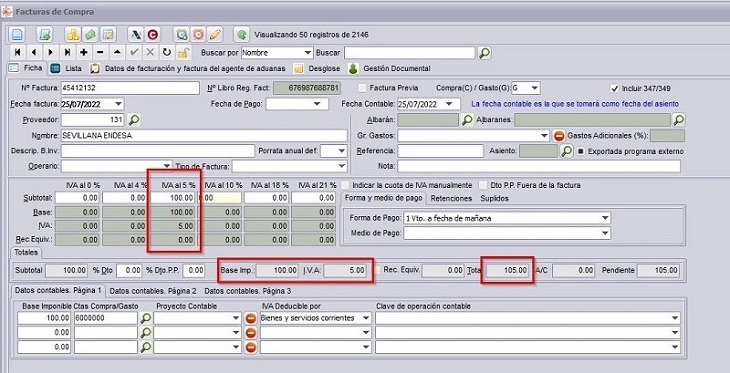Click the clock with magnifier toolbar icon

[x=181, y=34]
